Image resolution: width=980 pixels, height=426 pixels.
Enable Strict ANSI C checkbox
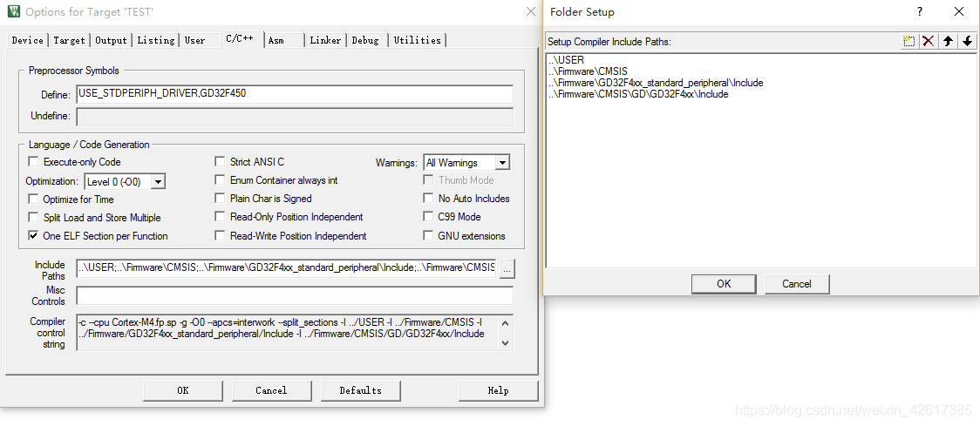pyautogui.click(x=220, y=162)
